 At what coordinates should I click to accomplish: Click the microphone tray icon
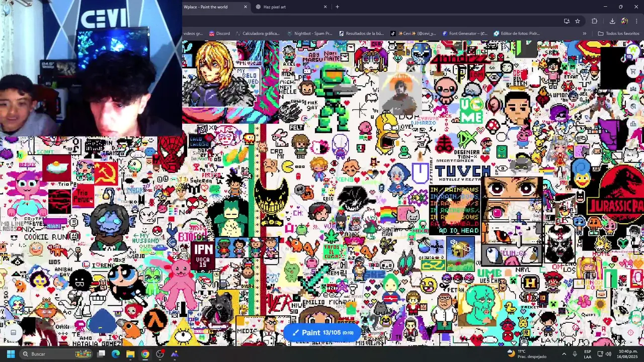pyautogui.click(x=575, y=354)
